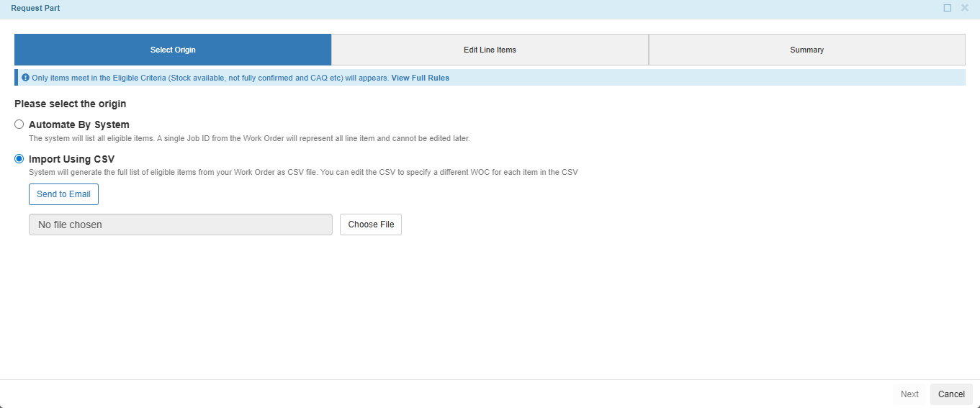Click the CSV import description text
Image resolution: width=980 pixels, height=408 pixels.
coord(303,172)
